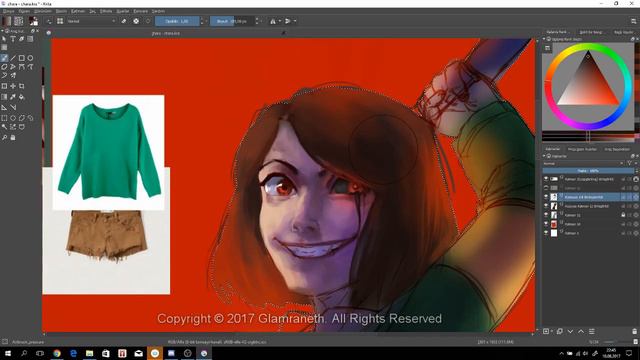Image resolution: width=640 pixels, height=360 pixels.
Task: Move selected layer up
Action: 581,331
